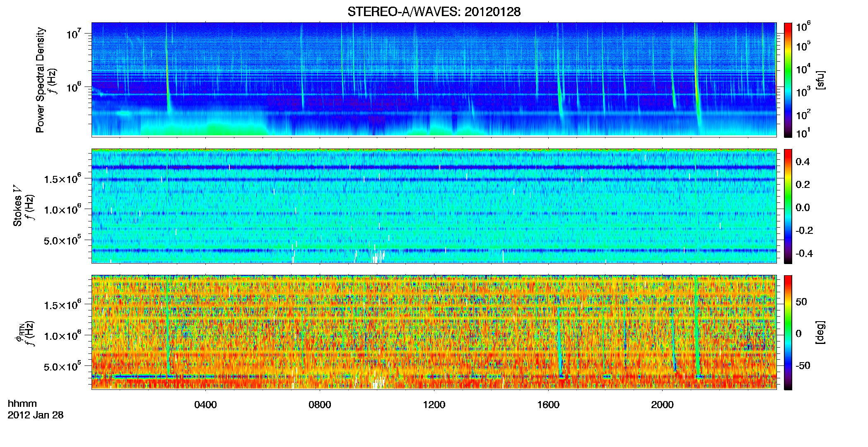The image size is (868, 447).
Task: Click the title STEREO-A/WAVES: 20120128
Action: pyautogui.click(x=434, y=12)
